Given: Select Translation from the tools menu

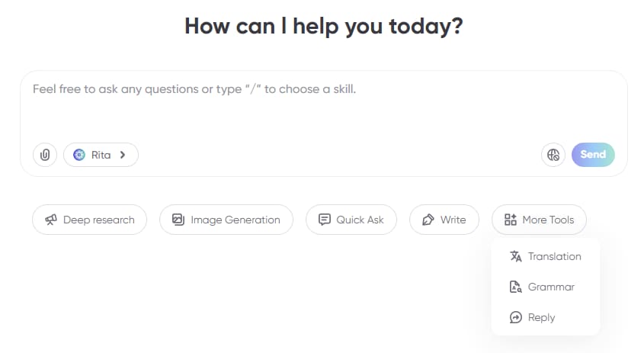Looking at the screenshot, I should click(554, 256).
